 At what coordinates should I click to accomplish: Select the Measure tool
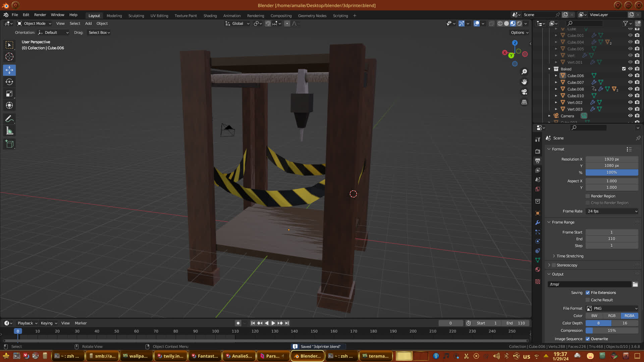pos(9,131)
